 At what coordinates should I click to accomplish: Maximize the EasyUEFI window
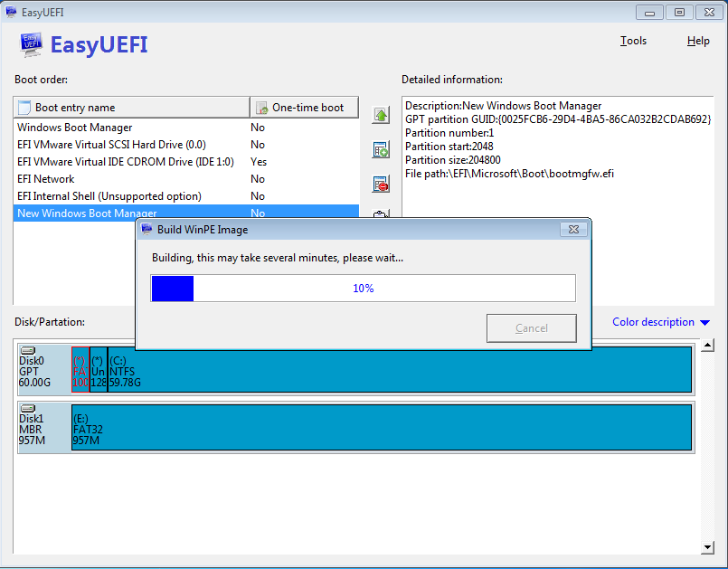(x=679, y=13)
